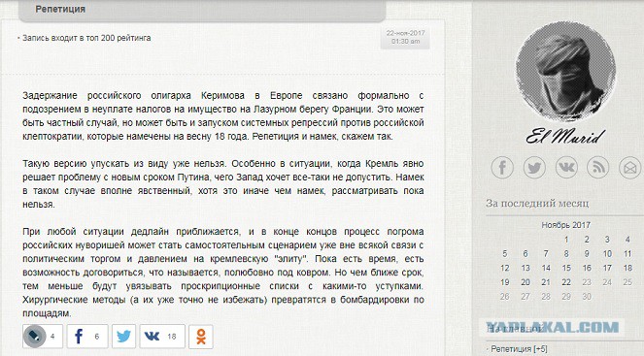Select day 4 in the calendar
This screenshot has width=644, height=356.
tap(627, 240)
